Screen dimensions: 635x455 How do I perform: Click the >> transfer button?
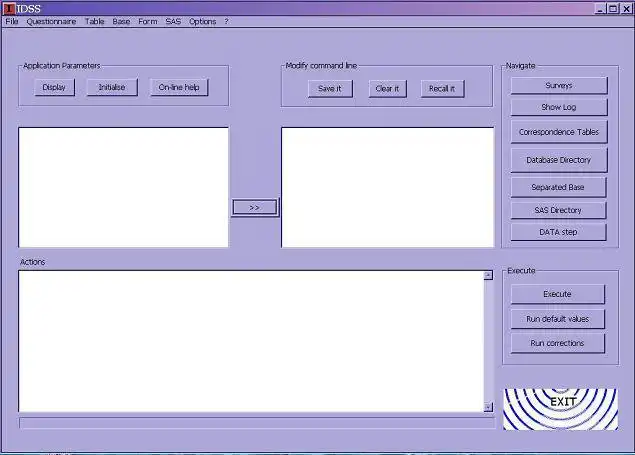click(255, 208)
